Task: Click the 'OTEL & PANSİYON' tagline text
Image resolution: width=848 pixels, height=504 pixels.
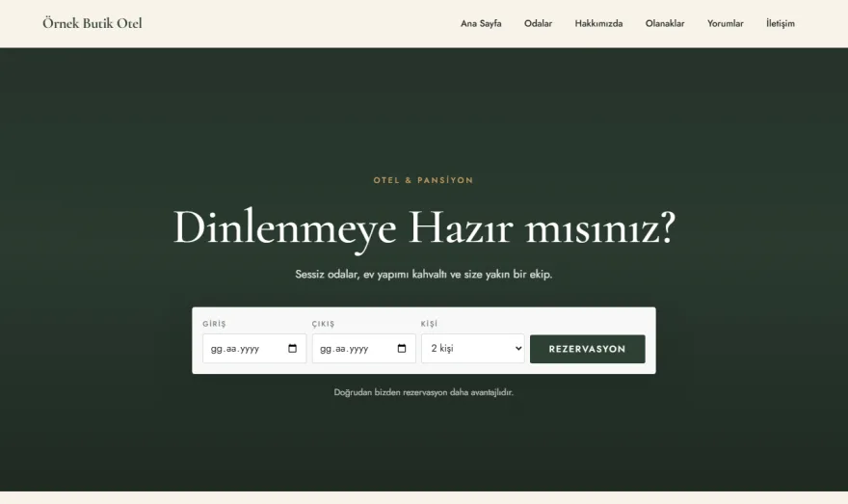Action: click(x=423, y=180)
